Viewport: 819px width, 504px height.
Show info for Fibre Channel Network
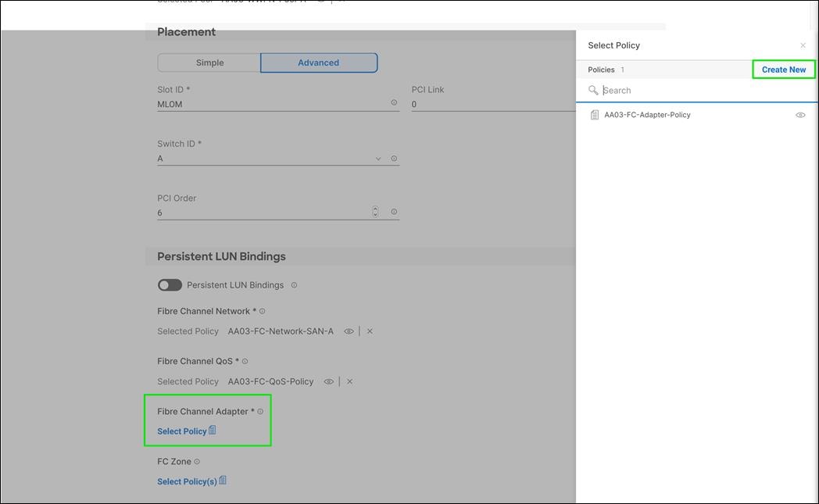click(x=262, y=311)
